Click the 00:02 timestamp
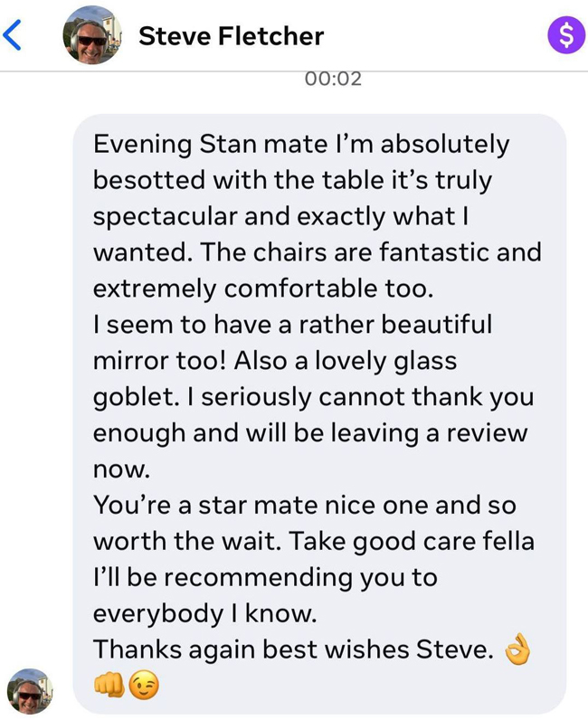The image size is (588, 720). (x=334, y=79)
